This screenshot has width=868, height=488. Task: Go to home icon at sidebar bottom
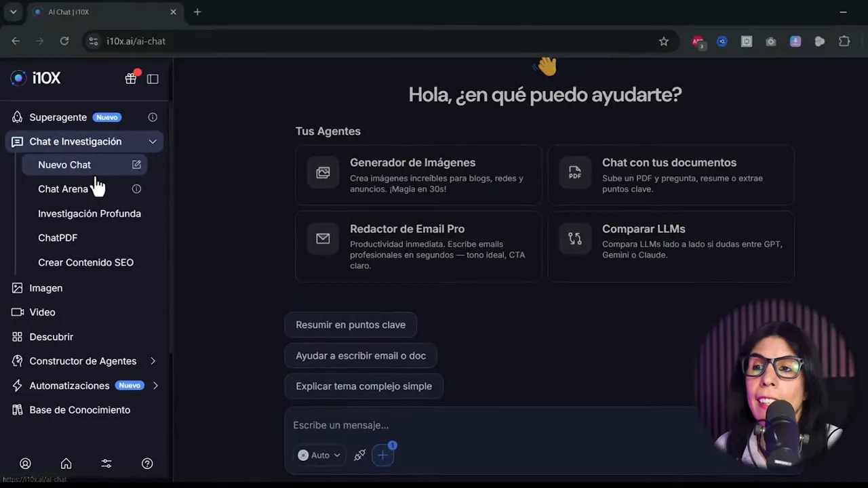(66, 464)
